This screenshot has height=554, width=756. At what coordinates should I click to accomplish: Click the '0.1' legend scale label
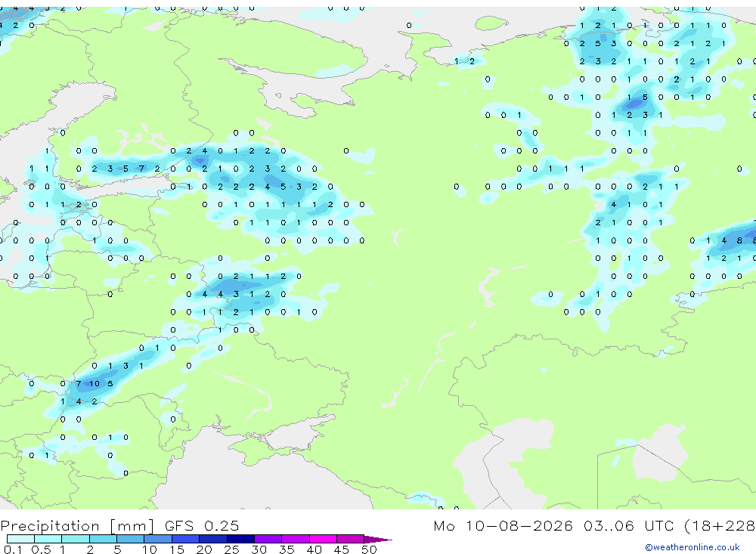13,549
